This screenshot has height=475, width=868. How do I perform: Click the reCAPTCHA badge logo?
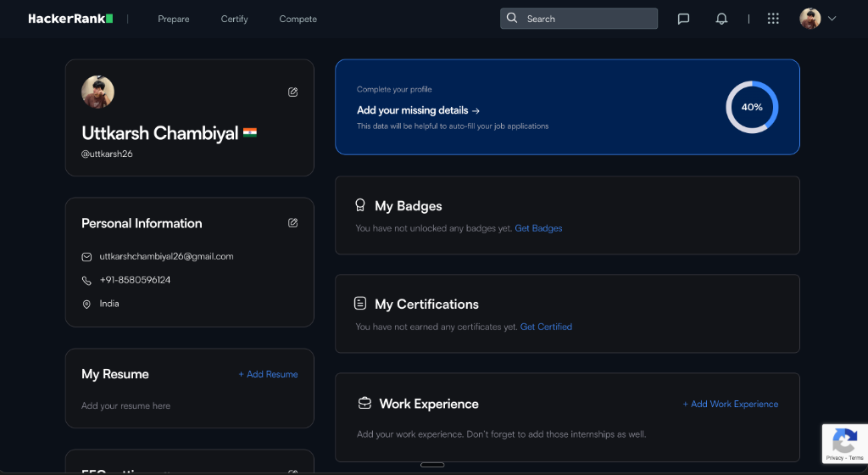tap(844, 442)
